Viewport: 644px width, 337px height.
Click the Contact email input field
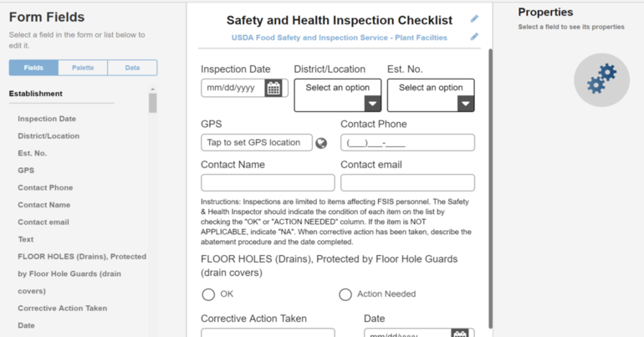click(407, 182)
